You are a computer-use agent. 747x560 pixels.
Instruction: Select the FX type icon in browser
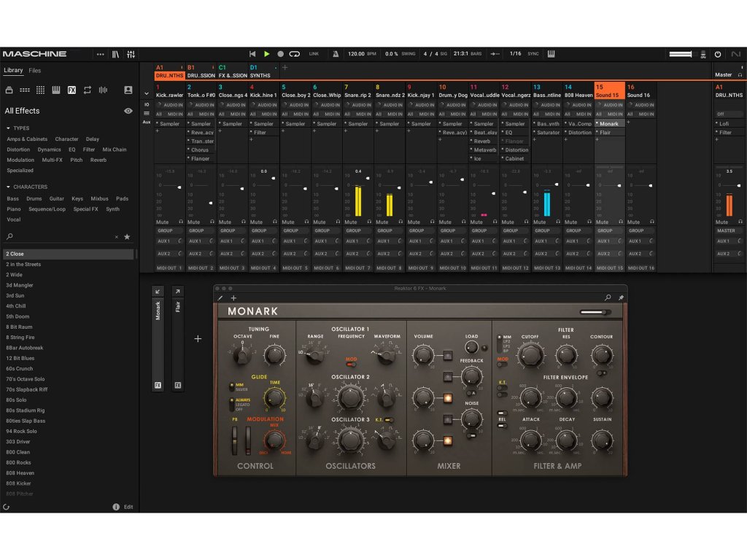pyautogui.click(x=72, y=90)
